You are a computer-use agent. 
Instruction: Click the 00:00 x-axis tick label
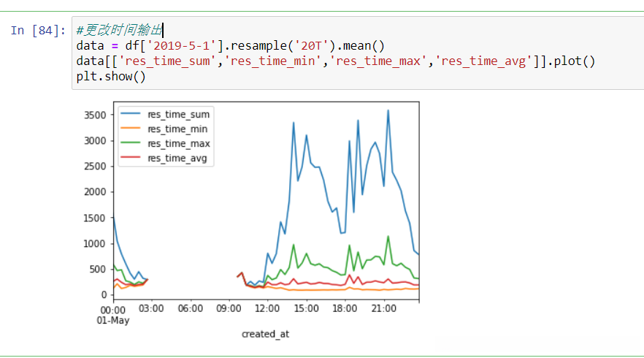113,310
